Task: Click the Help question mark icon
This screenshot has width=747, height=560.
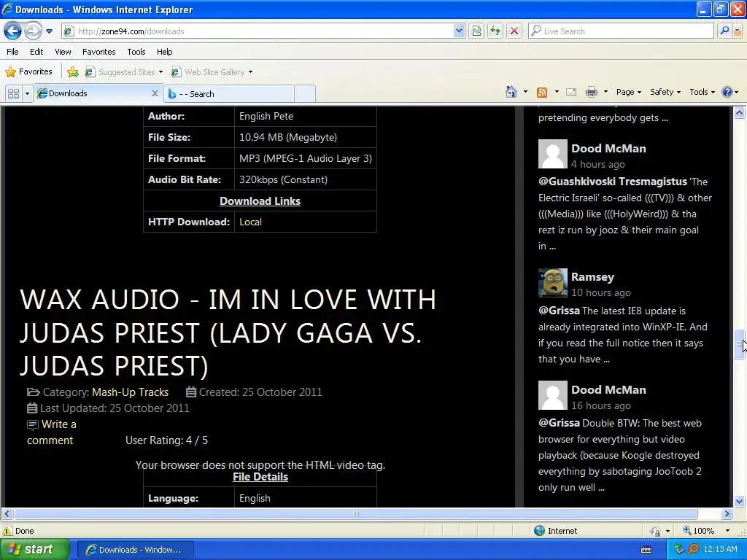Action: [727, 92]
